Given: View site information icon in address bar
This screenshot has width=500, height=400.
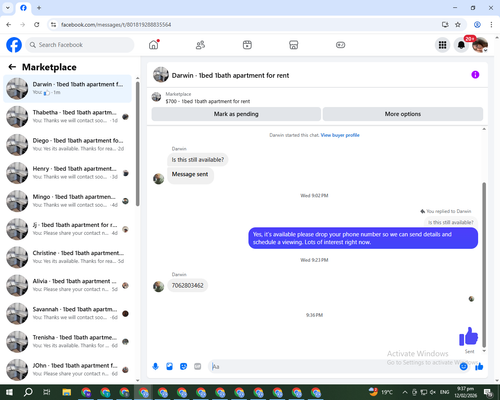Looking at the screenshot, I should point(53,24).
